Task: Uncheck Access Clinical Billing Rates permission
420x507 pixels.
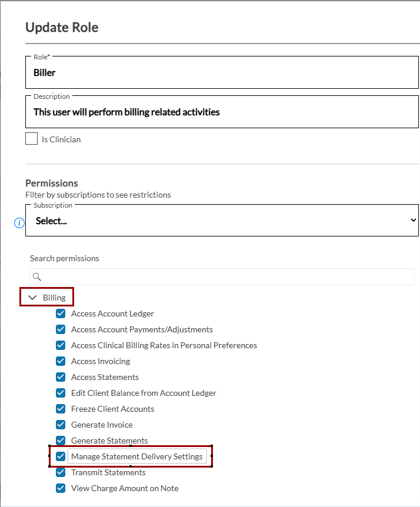Action: coord(61,345)
